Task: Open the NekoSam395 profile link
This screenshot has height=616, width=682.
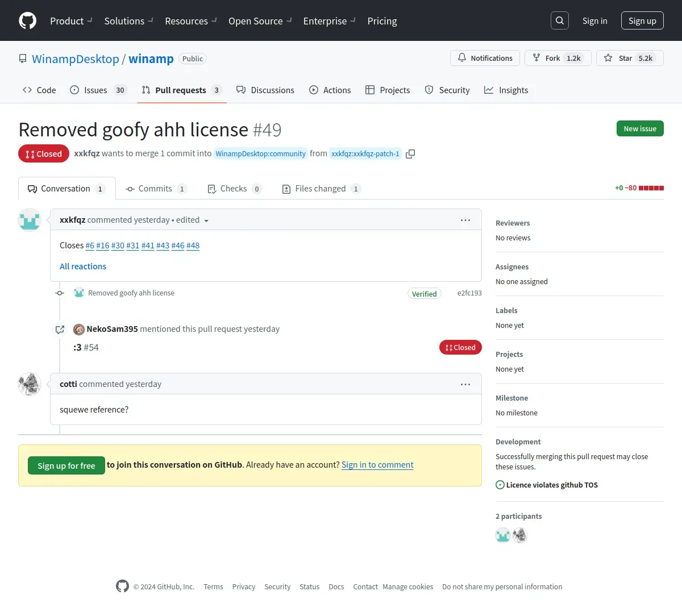Action: [112, 329]
